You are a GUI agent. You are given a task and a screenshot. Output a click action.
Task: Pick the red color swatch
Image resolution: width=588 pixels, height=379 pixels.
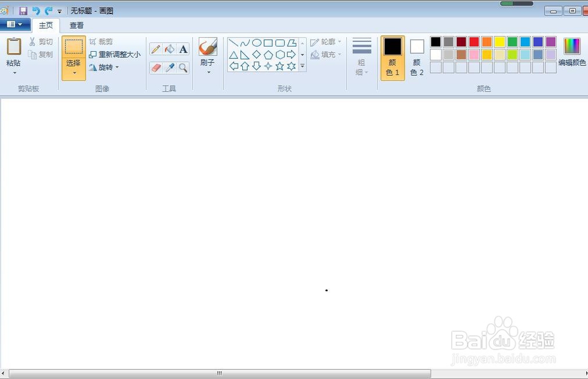[473, 42]
